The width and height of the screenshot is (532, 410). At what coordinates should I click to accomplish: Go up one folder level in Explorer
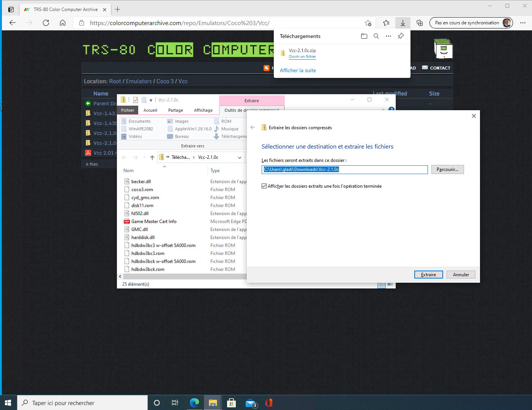pos(152,157)
